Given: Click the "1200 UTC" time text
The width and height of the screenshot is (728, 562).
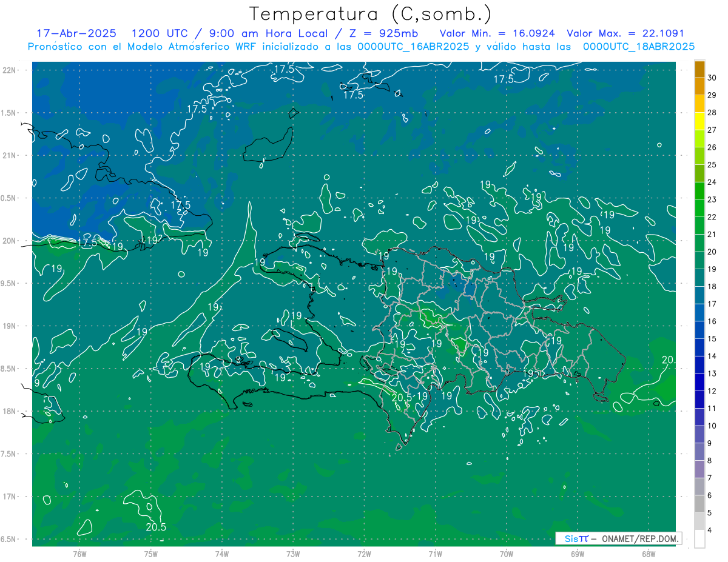Looking at the screenshot, I should (x=160, y=33).
